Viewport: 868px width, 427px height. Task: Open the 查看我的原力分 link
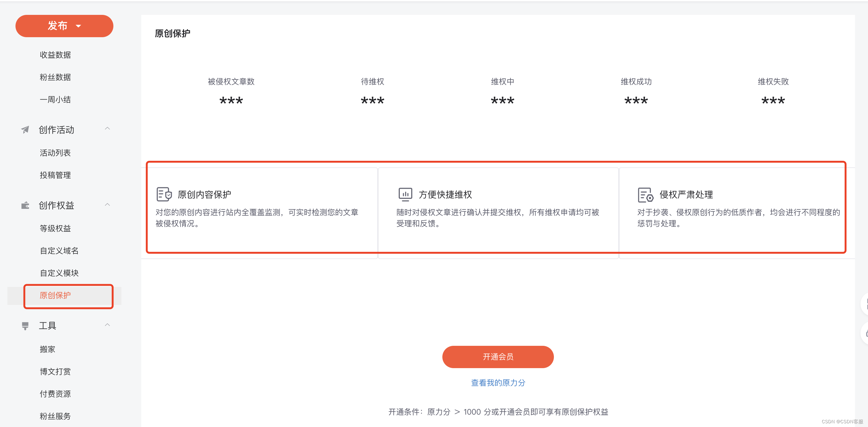[498, 382]
